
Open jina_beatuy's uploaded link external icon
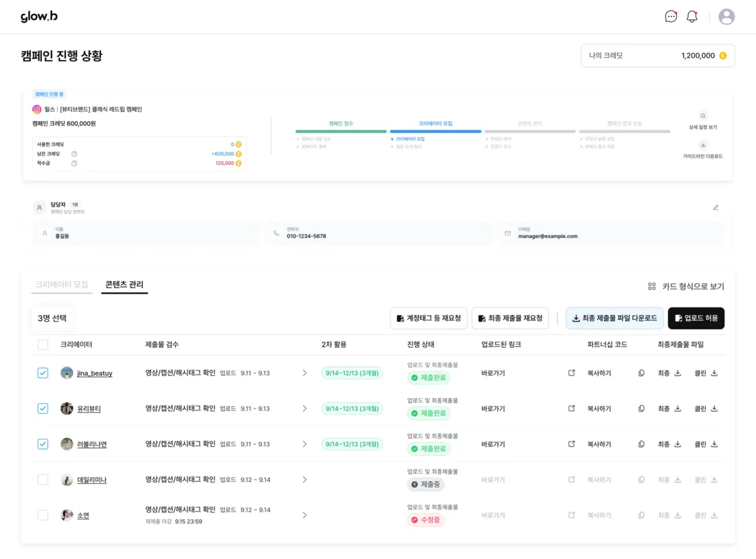(571, 373)
